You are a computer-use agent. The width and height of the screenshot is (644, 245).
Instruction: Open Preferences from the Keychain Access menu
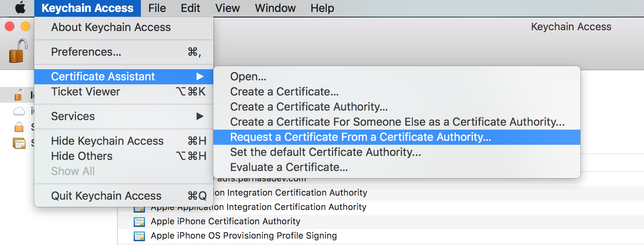86,52
